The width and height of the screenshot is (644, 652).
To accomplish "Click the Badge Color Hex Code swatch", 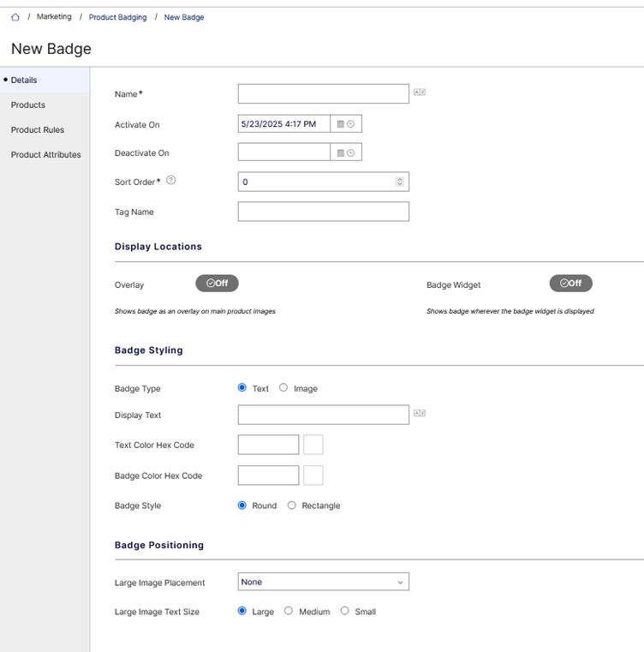I will (x=313, y=476).
